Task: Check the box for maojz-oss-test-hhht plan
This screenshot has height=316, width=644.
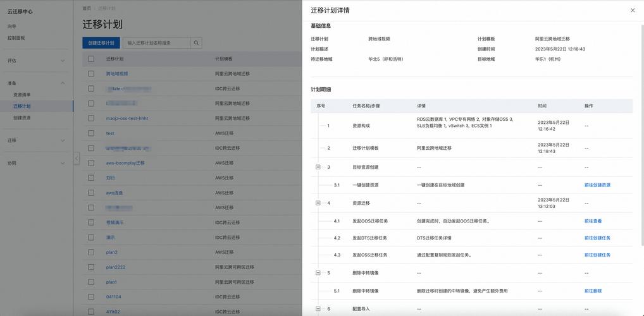Action: point(91,119)
